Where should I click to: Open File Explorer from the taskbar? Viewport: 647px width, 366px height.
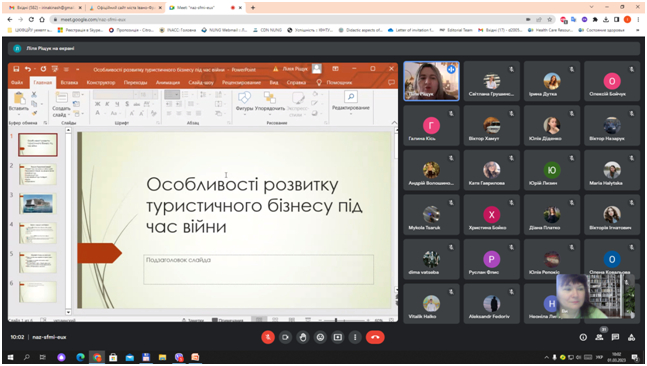(x=162, y=357)
